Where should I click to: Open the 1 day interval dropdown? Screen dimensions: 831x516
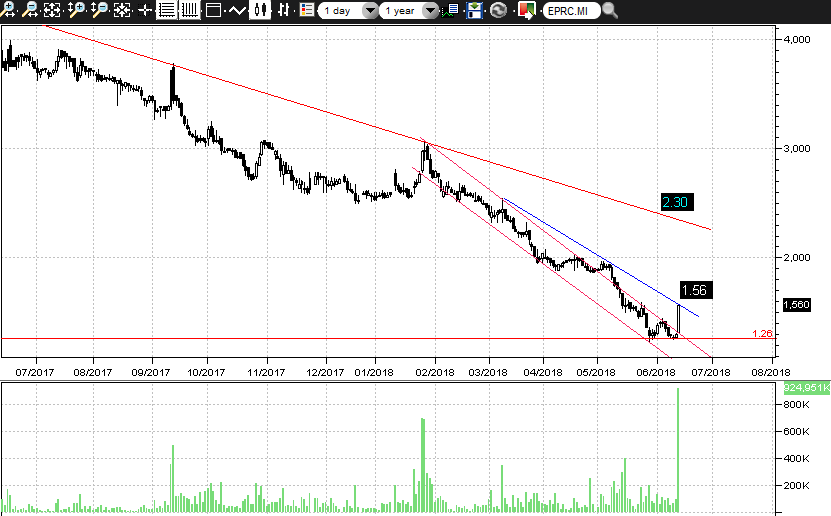coord(348,10)
